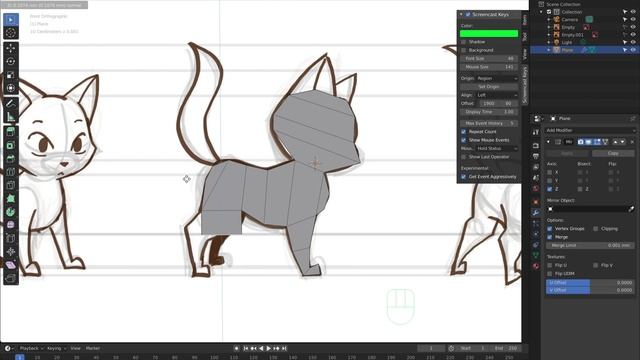Enable the mirror Axis X checkbox
This screenshot has height=360, width=640.
(x=549, y=173)
